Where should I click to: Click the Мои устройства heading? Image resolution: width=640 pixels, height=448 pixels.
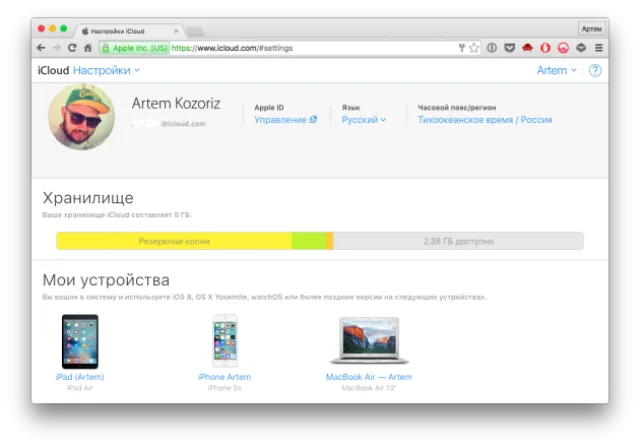pyautogui.click(x=106, y=280)
